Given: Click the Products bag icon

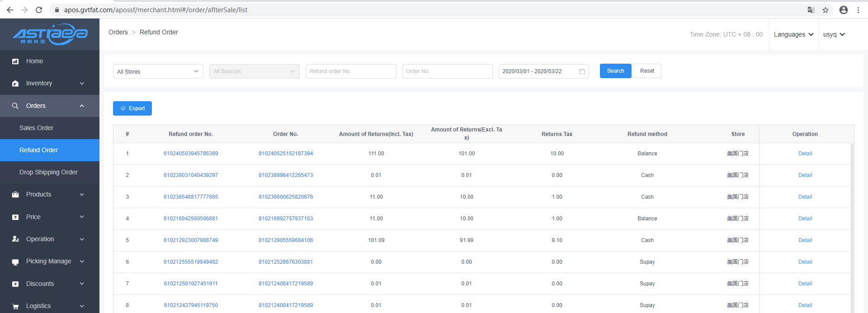Looking at the screenshot, I should click(15, 195).
